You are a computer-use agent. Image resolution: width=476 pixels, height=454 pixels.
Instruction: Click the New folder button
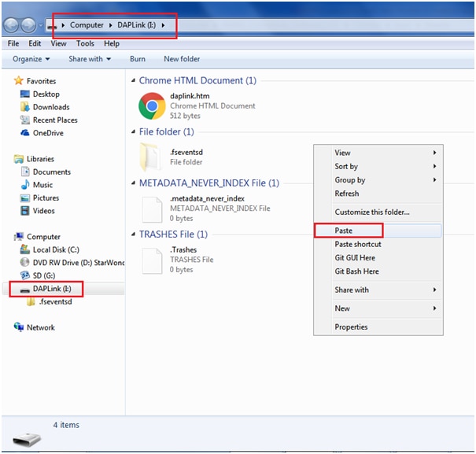[x=182, y=59]
